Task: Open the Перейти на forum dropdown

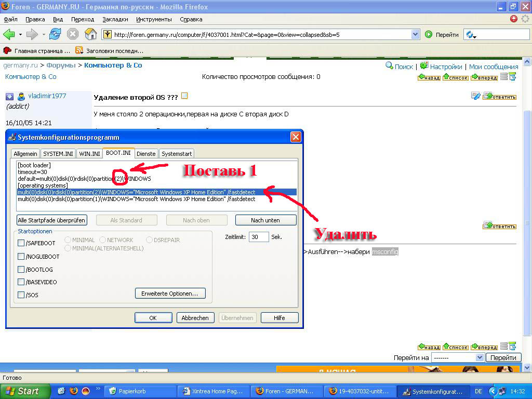Action: tap(457, 357)
